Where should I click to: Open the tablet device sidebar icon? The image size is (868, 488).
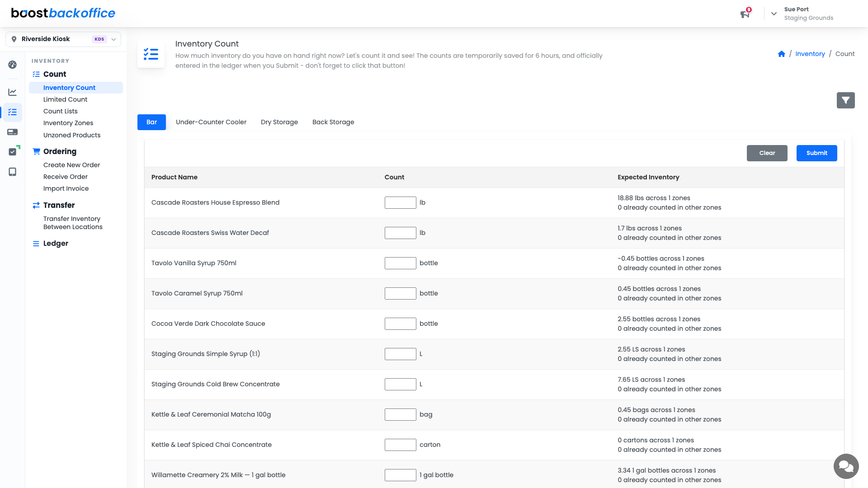coord(13,172)
